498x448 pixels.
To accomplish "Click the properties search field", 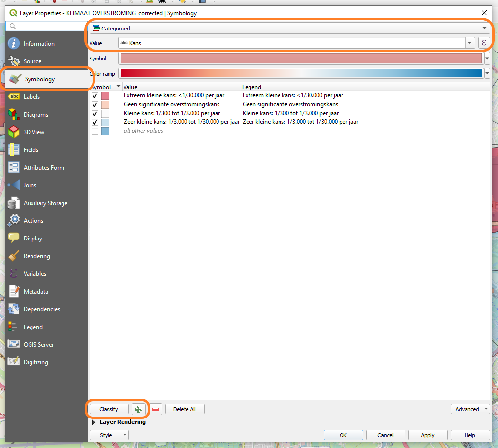I will click(47, 26).
